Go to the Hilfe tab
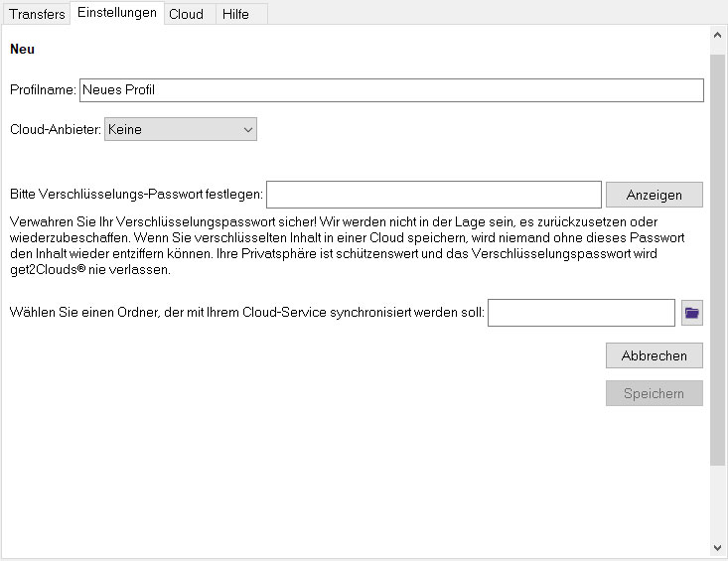 tap(235, 14)
